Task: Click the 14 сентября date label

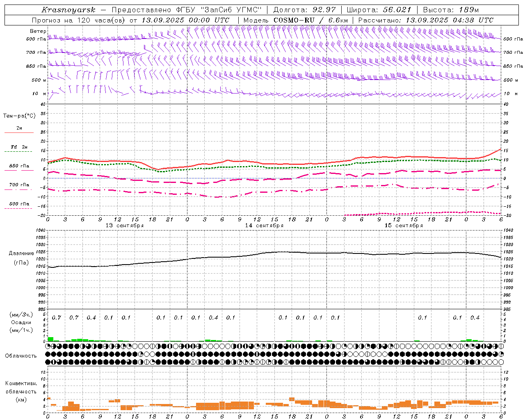Action: [x=264, y=226]
